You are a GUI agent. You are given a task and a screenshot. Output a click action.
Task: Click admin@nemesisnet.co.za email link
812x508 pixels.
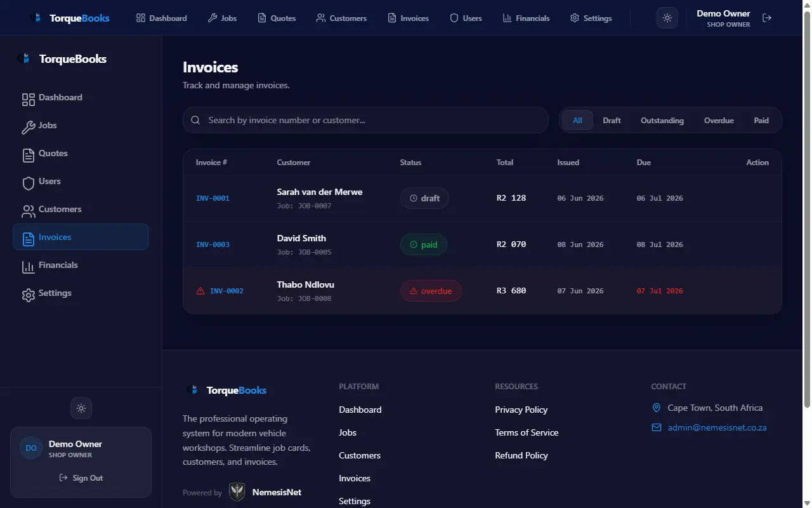(x=717, y=427)
